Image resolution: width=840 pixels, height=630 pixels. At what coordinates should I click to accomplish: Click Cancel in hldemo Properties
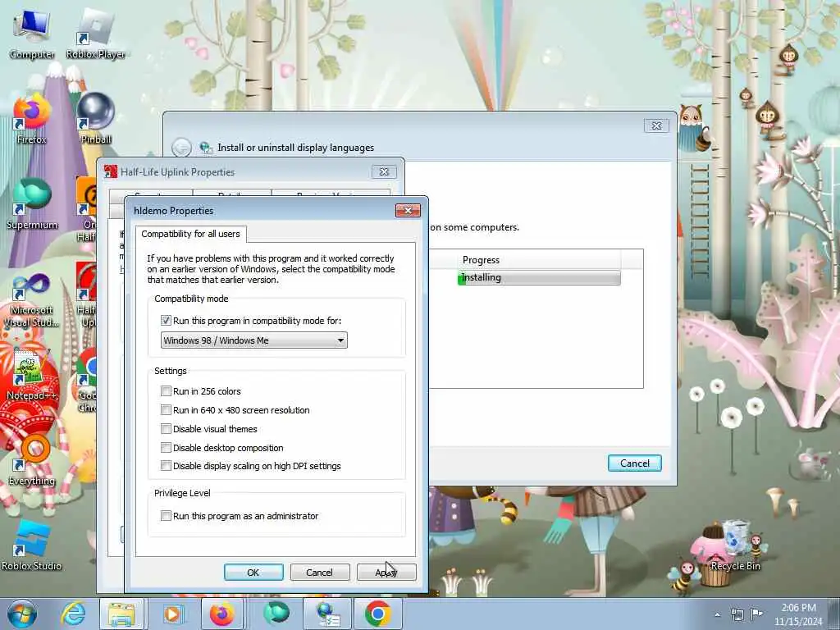[x=320, y=572]
